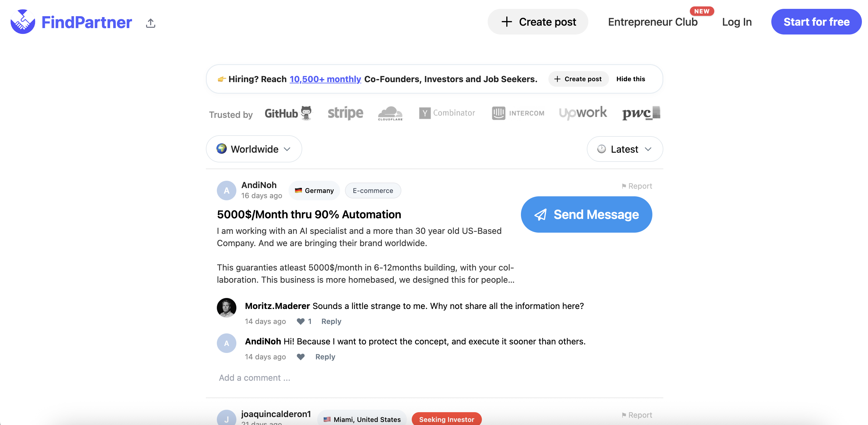Screen dimensions: 868x425
Task: Select the Seeking Investor tag
Action: 447,419
